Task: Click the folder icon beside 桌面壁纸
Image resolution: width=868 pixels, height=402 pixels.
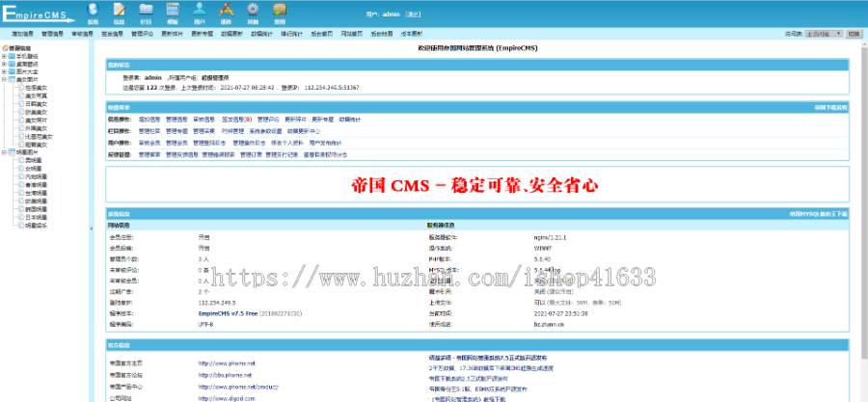Action: click(x=12, y=65)
